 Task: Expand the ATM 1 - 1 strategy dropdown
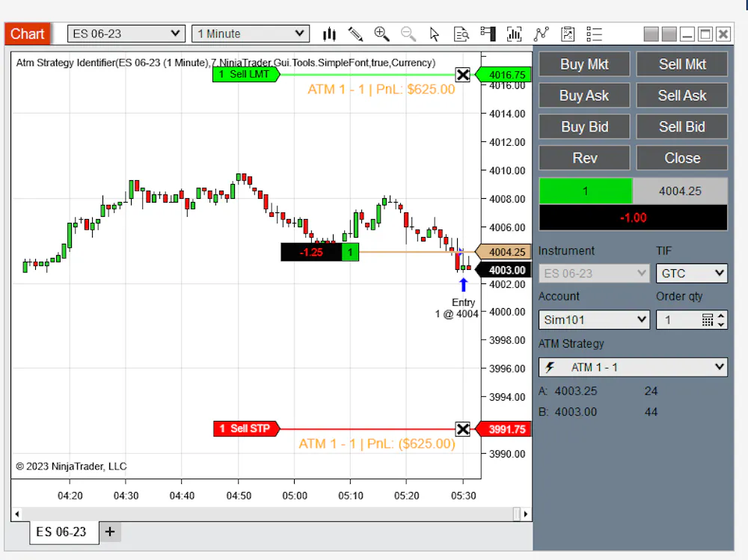click(633, 367)
